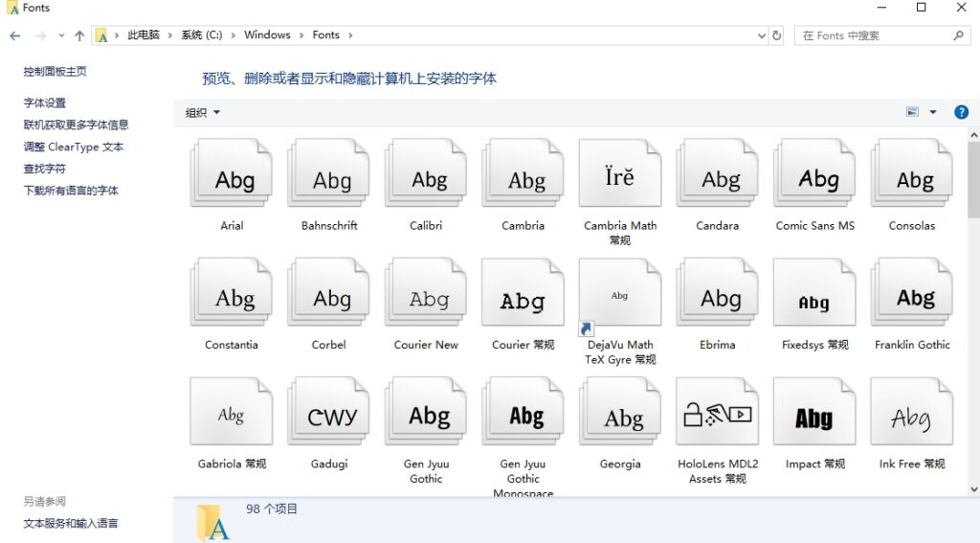Click the change view icon button
The height and width of the screenshot is (543, 980).
point(912,112)
